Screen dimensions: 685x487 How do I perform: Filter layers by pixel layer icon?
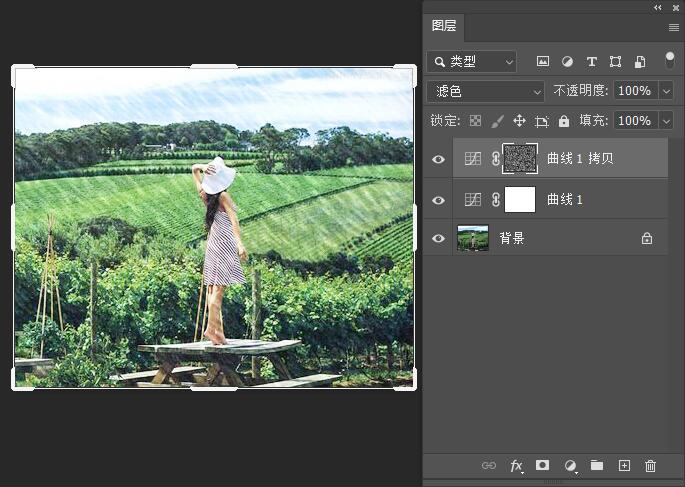point(543,62)
